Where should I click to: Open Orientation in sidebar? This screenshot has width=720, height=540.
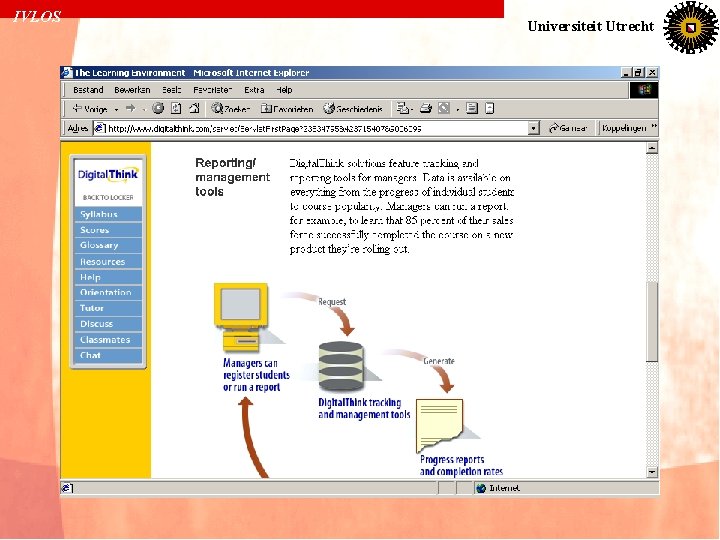click(108, 292)
